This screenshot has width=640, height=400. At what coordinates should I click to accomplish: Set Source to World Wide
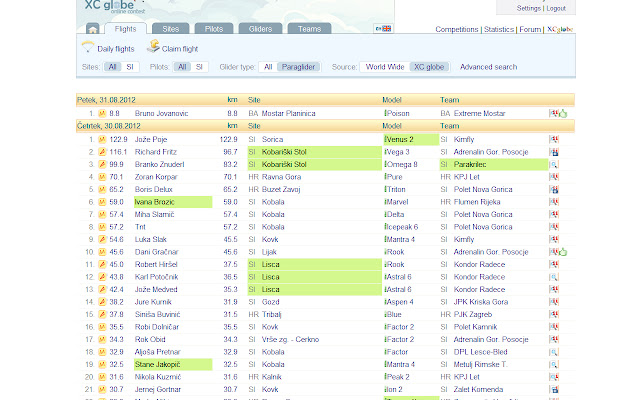[x=385, y=67]
